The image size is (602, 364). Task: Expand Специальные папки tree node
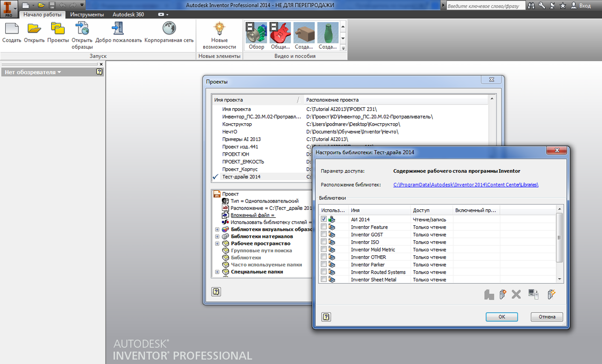point(217,272)
